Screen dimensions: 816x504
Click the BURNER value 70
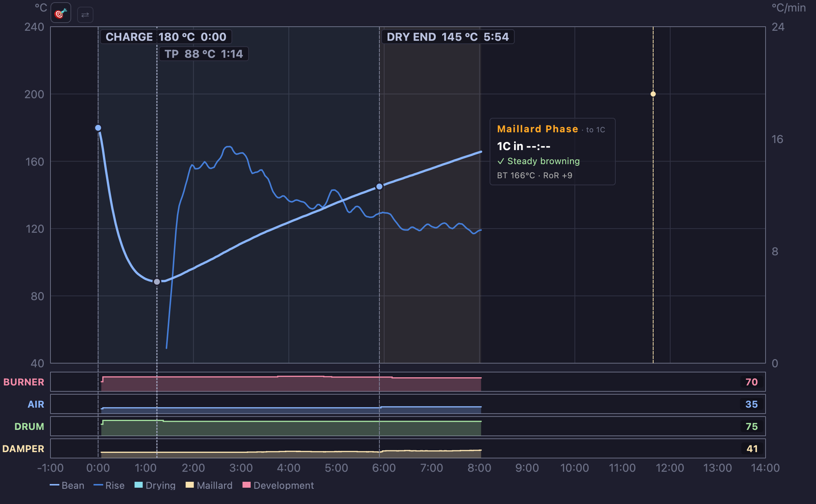click(751, 382)
